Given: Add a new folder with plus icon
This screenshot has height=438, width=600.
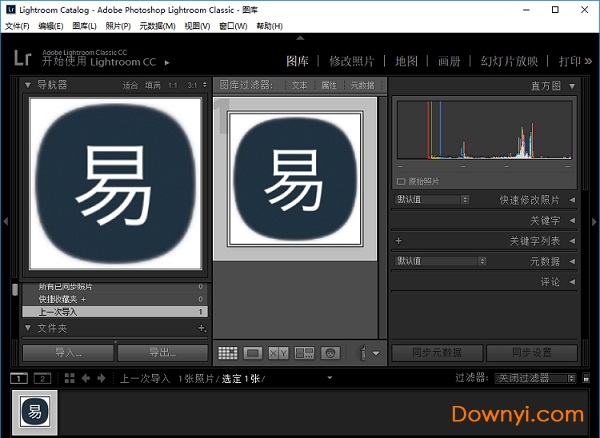Looking at the screenshot, I should tap(201, 328).
